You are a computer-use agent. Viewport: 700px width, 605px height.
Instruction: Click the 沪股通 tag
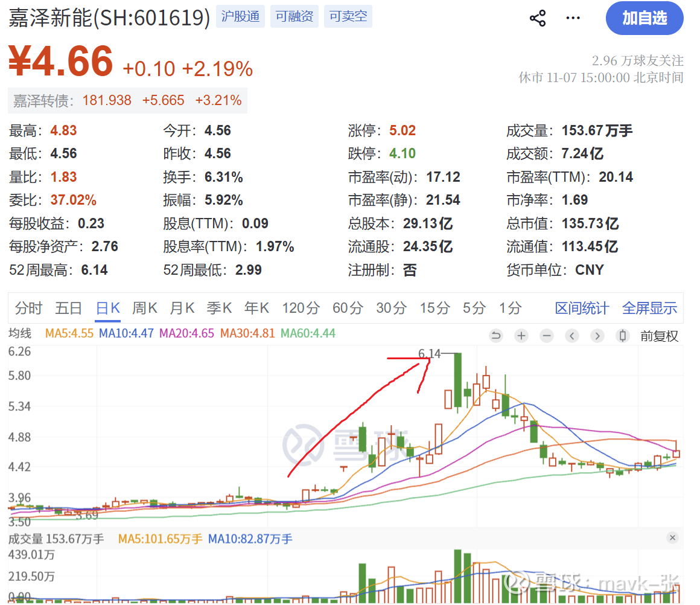(240, 16)
